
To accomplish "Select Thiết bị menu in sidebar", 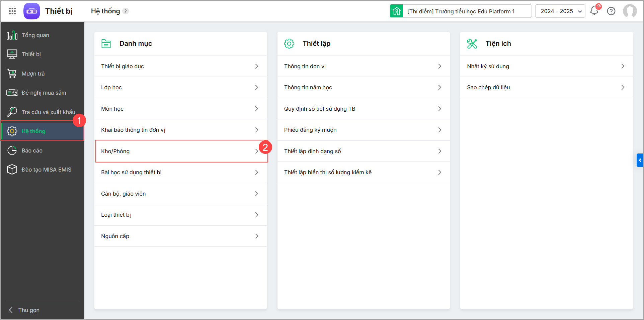I will pyautogui.click(x=31, y=54).
